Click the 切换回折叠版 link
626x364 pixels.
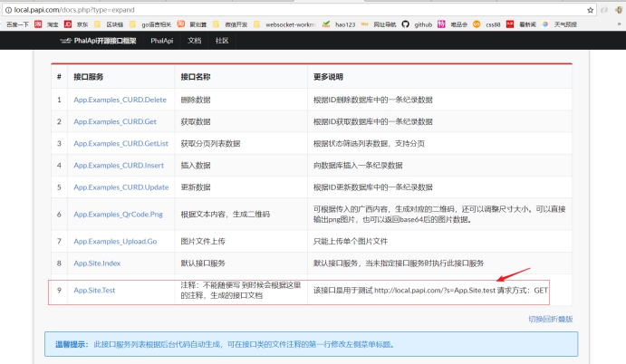pyautogui.click(x=551, y=319)
